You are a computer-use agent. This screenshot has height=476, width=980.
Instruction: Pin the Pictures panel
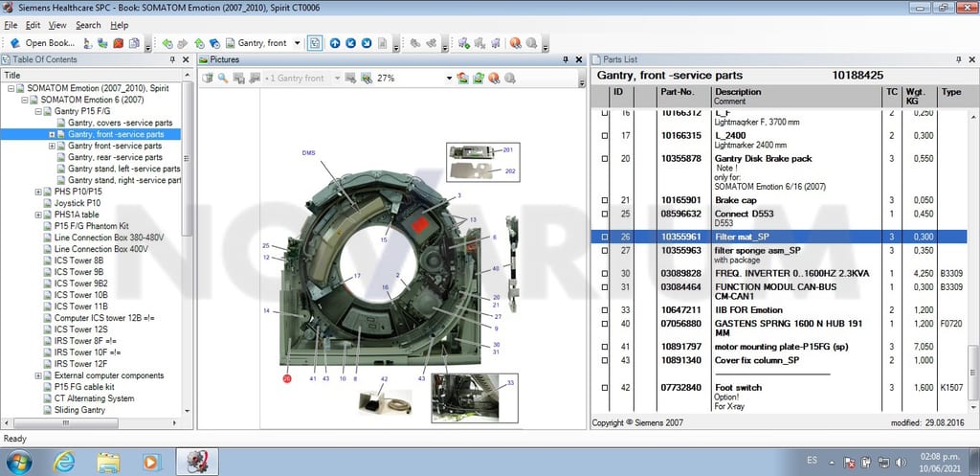point(565,59)
